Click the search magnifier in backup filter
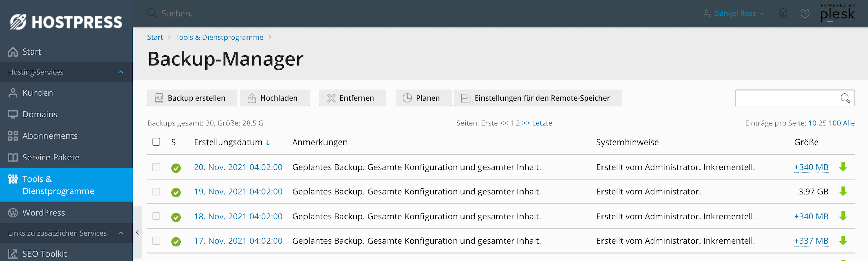The height and width of the screenshot is (261, 868). click(x=845, y=98)
